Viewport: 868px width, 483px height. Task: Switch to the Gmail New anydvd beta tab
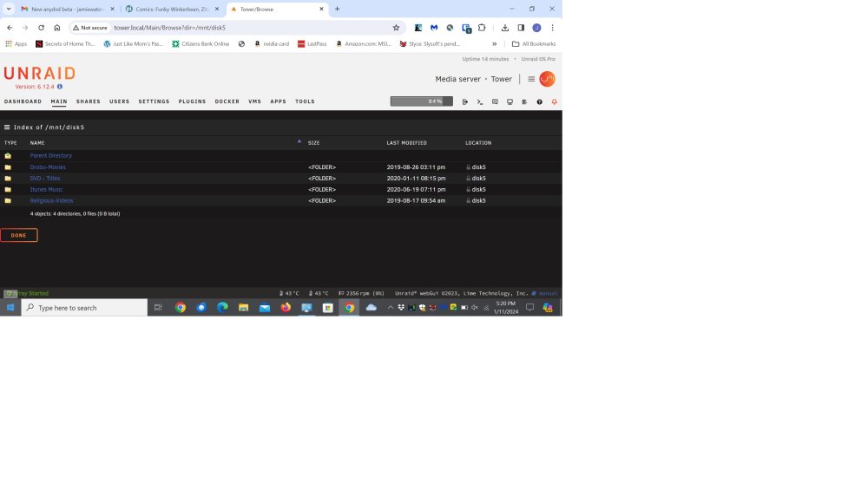point(67,9)
